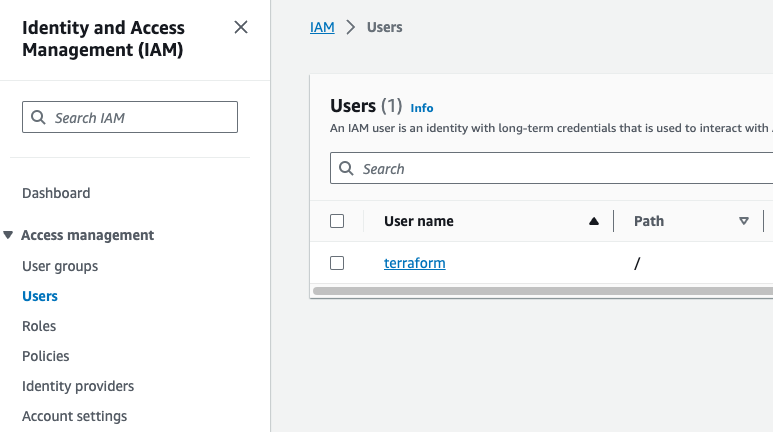The height and width of the screenshot is (432, 773).
Task: Open the IAM breadcrumb link
Action: click(x=322, y=27)
